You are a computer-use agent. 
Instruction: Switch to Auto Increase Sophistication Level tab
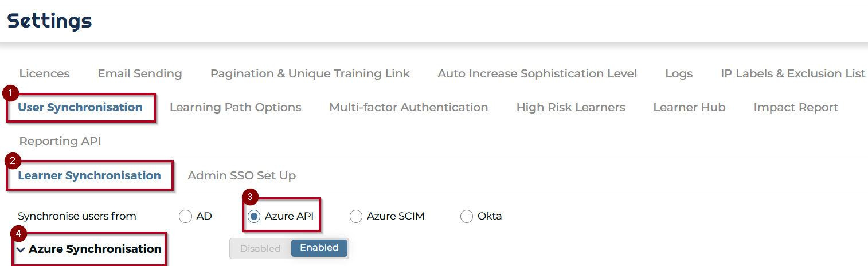(x=537, y=74)
